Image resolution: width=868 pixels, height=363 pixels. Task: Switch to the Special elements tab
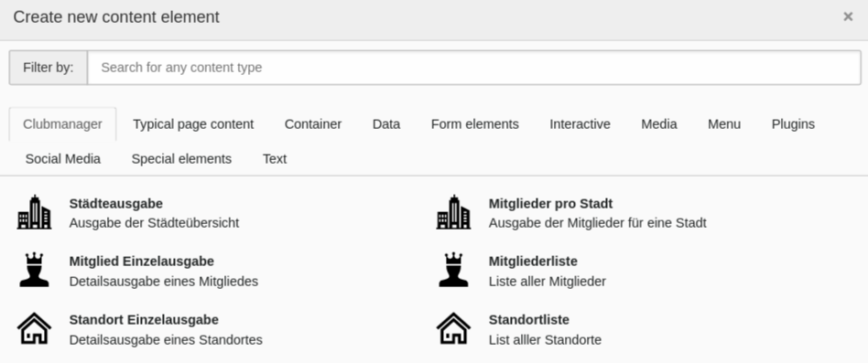(x=181, y=159)
